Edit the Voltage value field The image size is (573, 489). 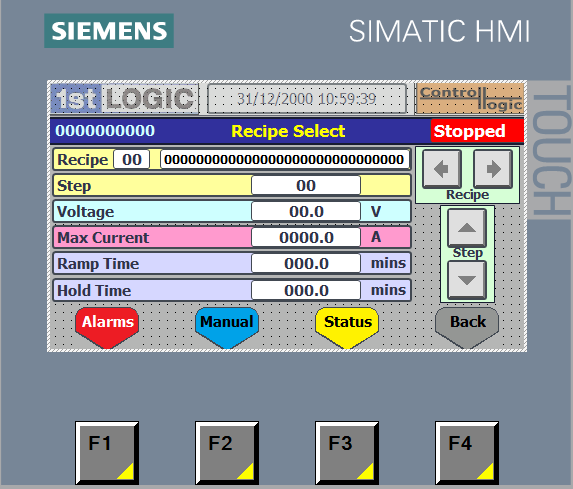pyautogui.click(x=306, y=211)
